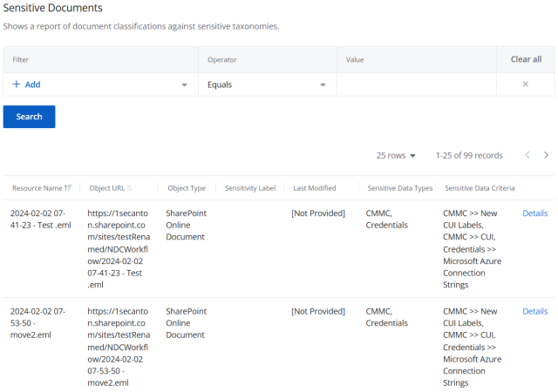
Task: Clear all filters
Action: 526,59
